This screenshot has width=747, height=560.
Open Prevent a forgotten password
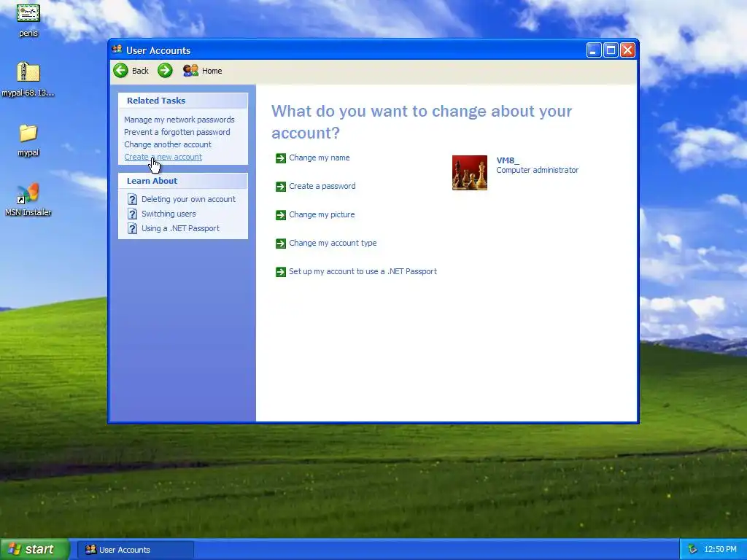[x=177, y=132]
